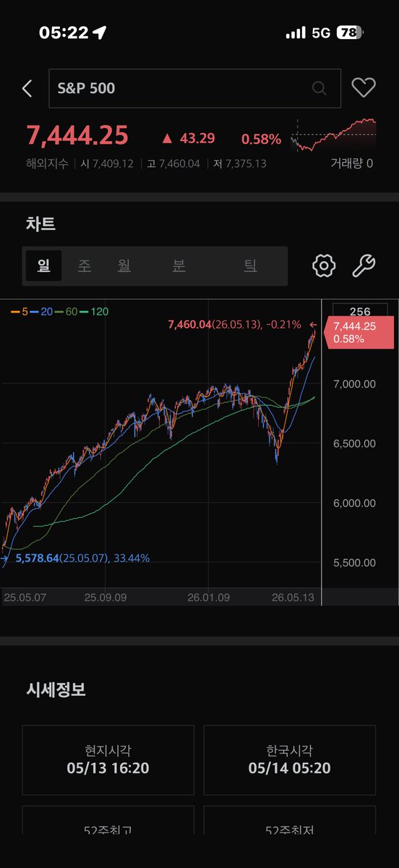The image size is (399, 868).
Task: Tap the low price 저 7,375.13
Action: (239, 163)
